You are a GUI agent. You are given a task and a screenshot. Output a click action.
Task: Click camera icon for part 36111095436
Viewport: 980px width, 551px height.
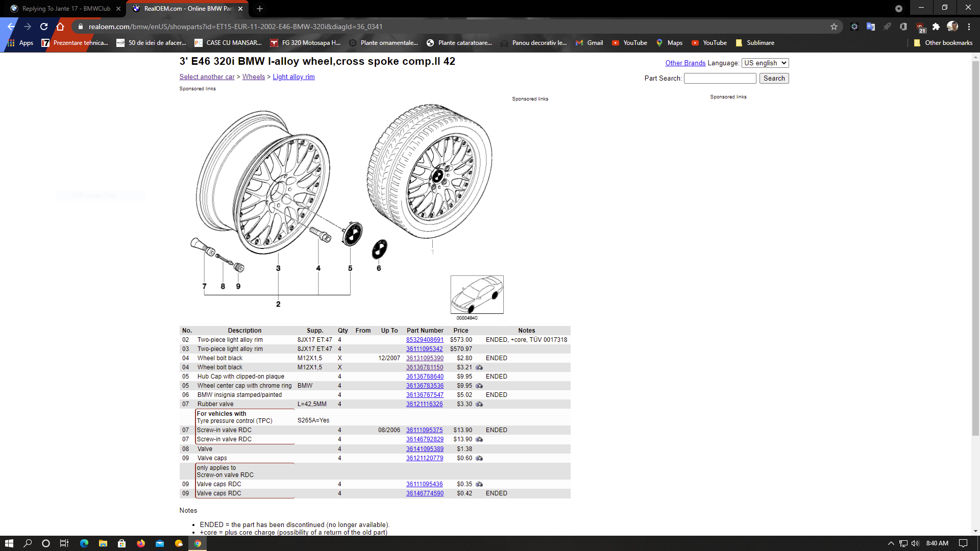click(479, 484)
